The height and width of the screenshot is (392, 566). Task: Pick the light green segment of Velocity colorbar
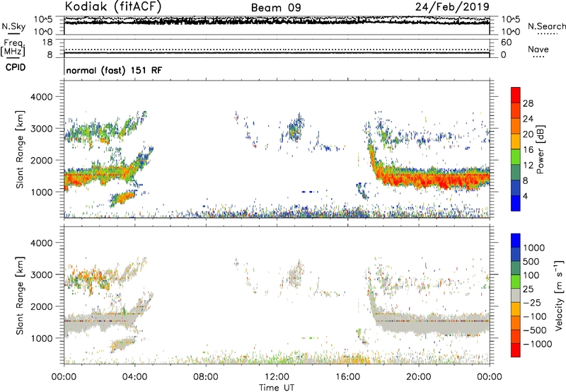(x=516, y=282)
